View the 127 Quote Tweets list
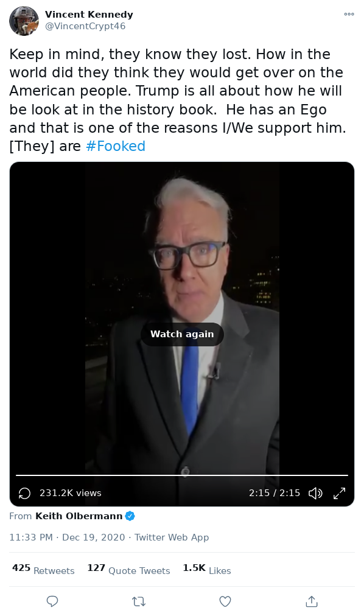 (x=128, y=570)
